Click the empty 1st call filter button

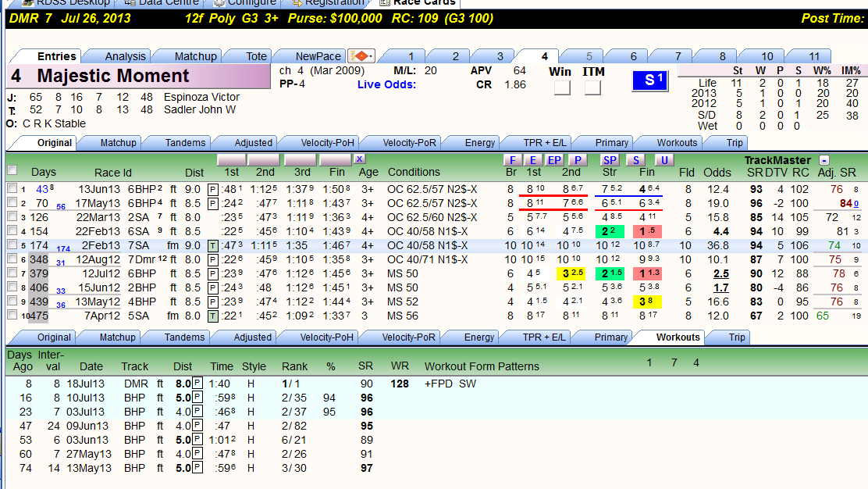(x=231, y=160)
